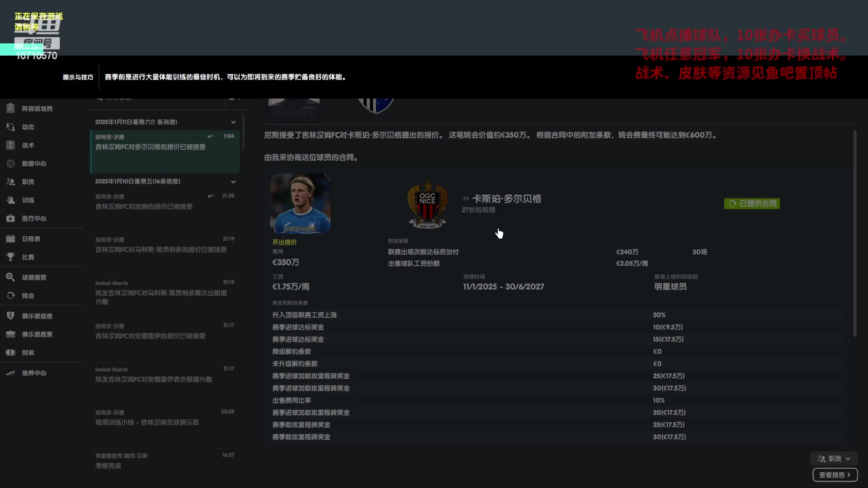
Task: Click the 财政 finance icon
Action: 10,352
